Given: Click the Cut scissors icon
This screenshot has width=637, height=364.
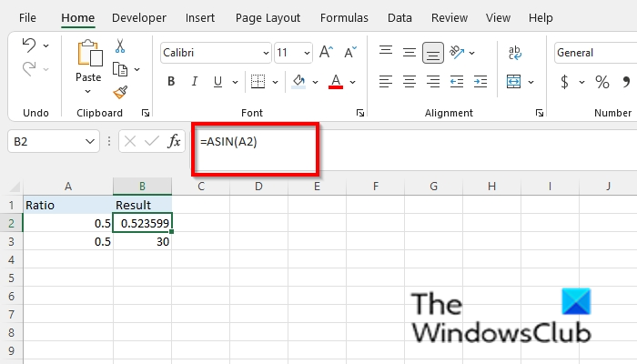Looking at the screenshot, I should point(120,46).
